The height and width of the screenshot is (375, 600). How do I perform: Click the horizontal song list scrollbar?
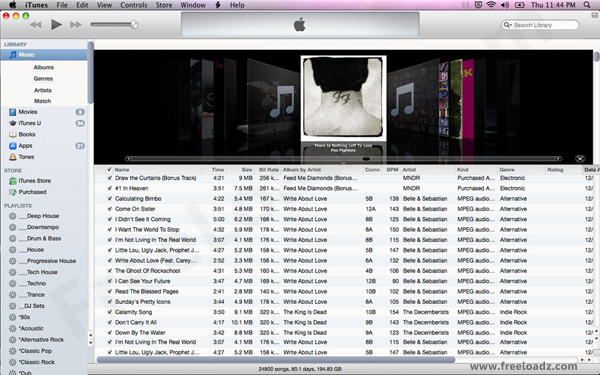(276, 360)
